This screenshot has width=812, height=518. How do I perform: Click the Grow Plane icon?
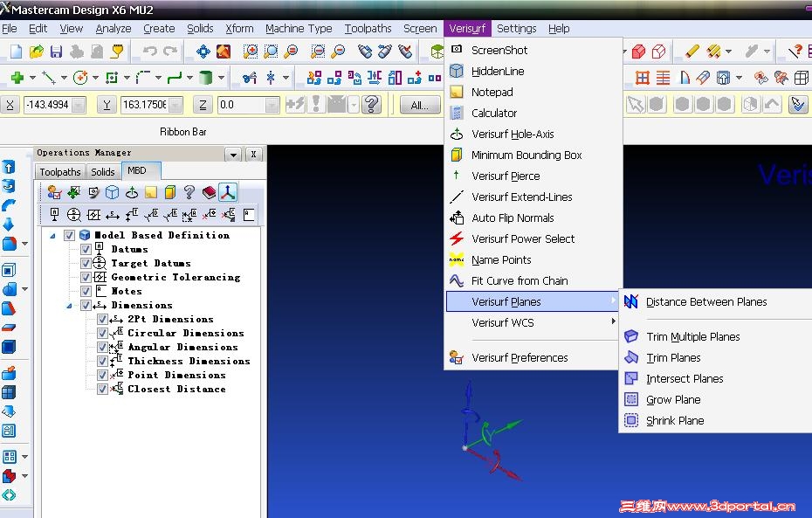coord(630,399)
